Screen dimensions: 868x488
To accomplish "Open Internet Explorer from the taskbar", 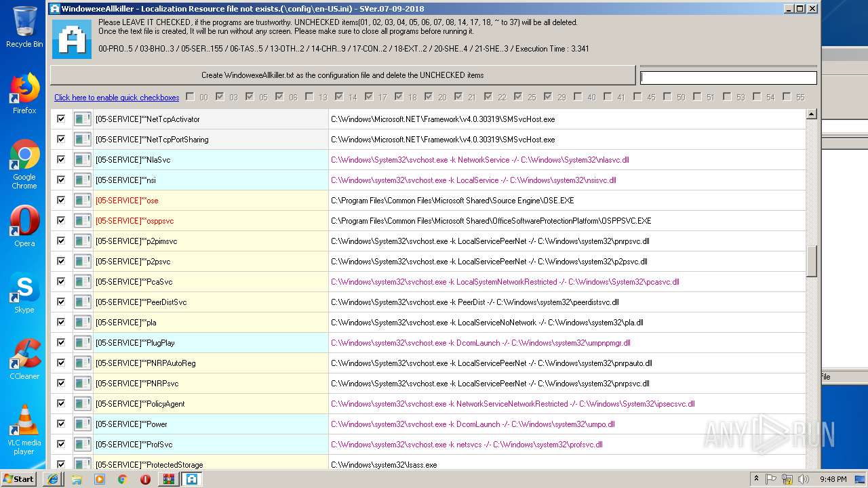I will click(x=53, y=479).
